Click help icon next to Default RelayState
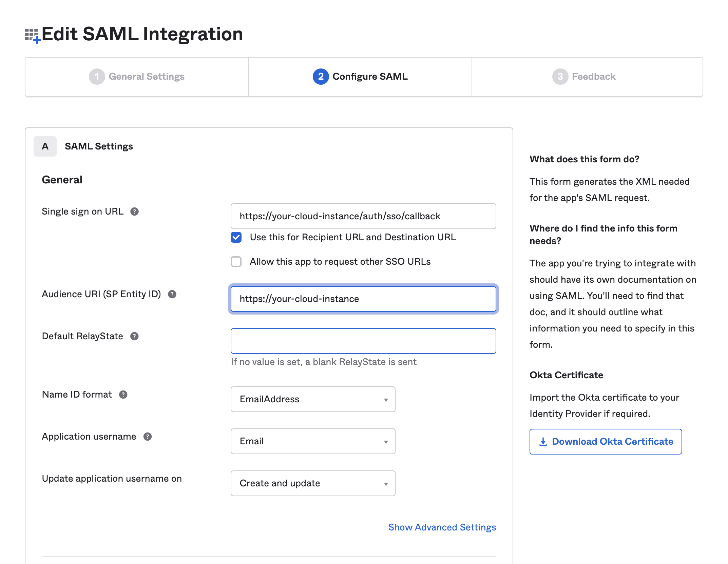 point(135,336)
